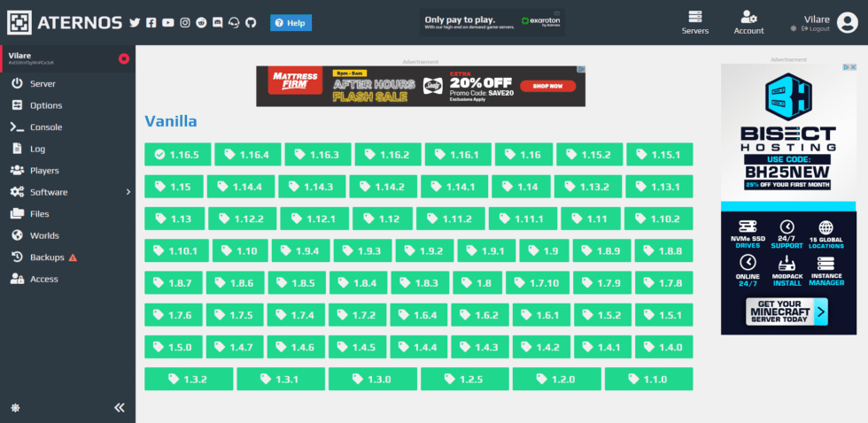Open the Aternos Facebook page icon

[151, 23]
